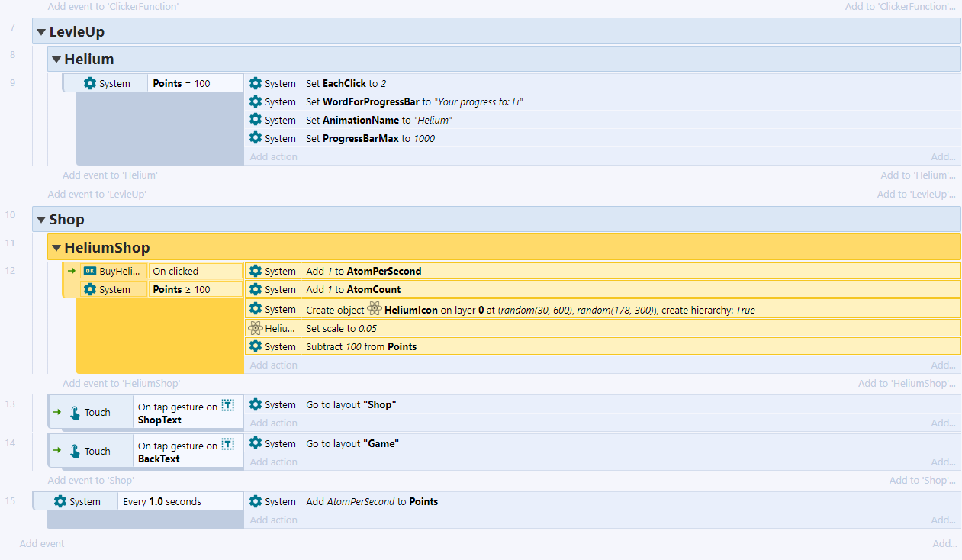Click Touch icon in the ShopText tap event

click(x=75, y=413)
